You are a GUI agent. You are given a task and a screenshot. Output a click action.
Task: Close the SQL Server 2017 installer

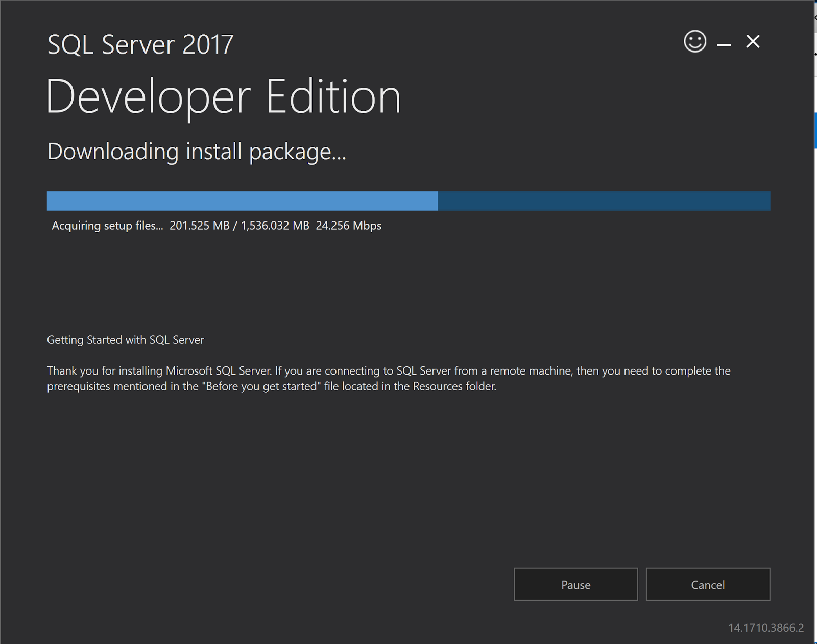tap(753, 42)
